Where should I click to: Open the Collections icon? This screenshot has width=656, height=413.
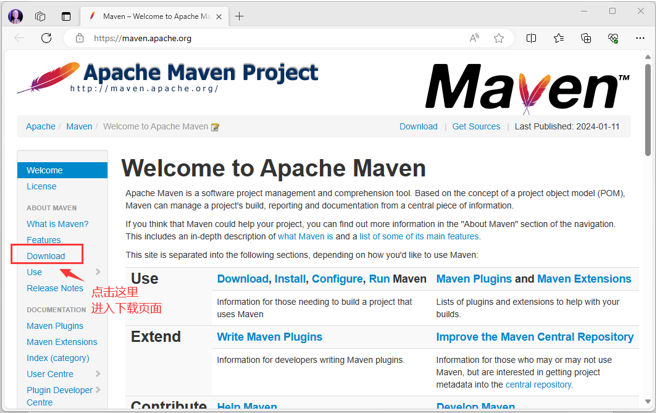tap(586, 38)
